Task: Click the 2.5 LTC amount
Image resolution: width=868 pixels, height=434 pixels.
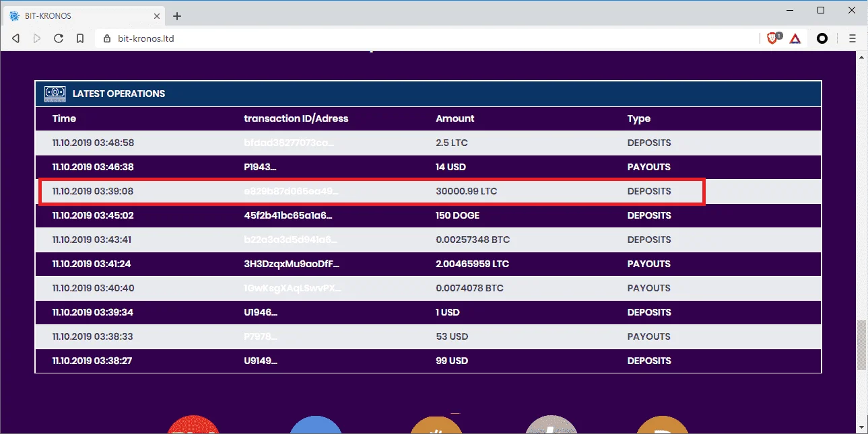Action: (x=452, y=143)
